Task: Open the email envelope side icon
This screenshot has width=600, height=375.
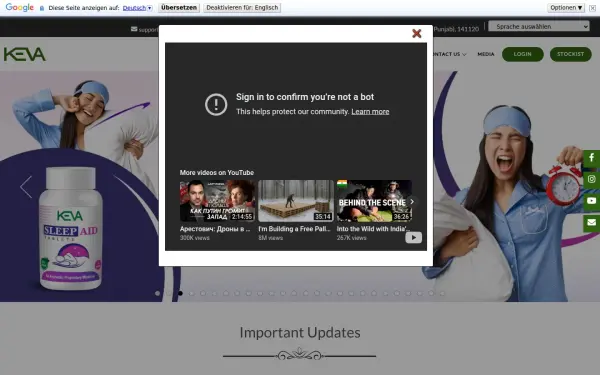Action: point(591,222)
